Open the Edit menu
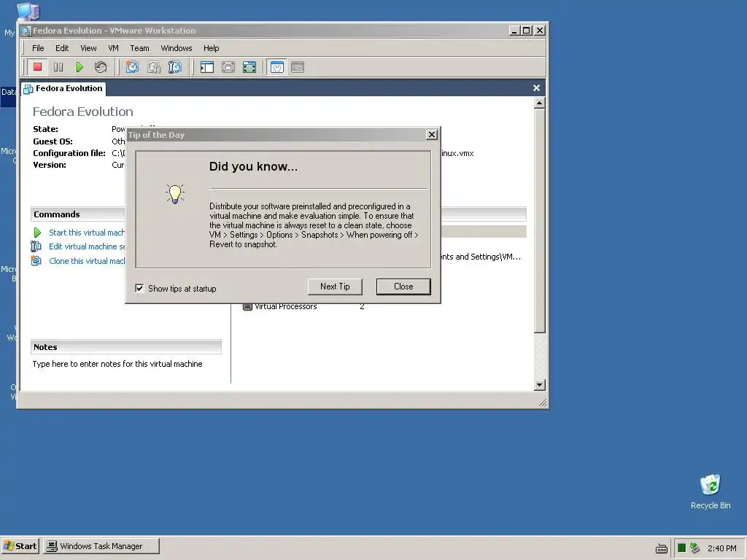 62,48
